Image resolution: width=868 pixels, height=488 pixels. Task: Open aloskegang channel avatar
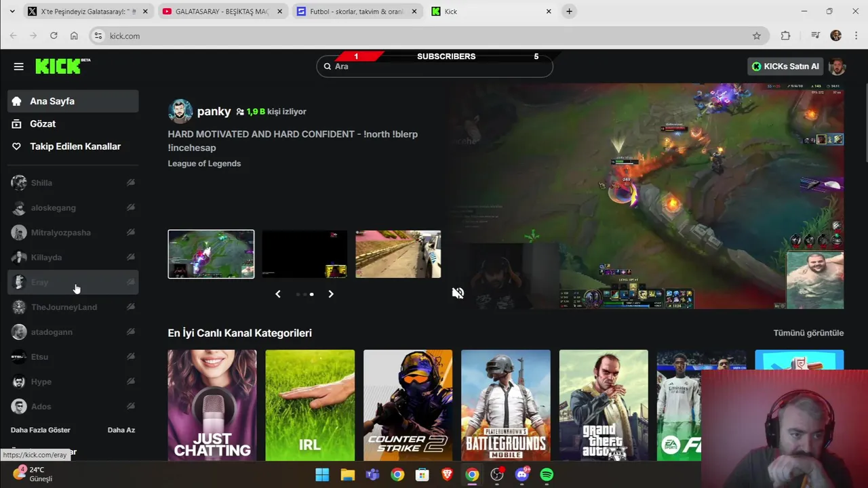[19, 207]
